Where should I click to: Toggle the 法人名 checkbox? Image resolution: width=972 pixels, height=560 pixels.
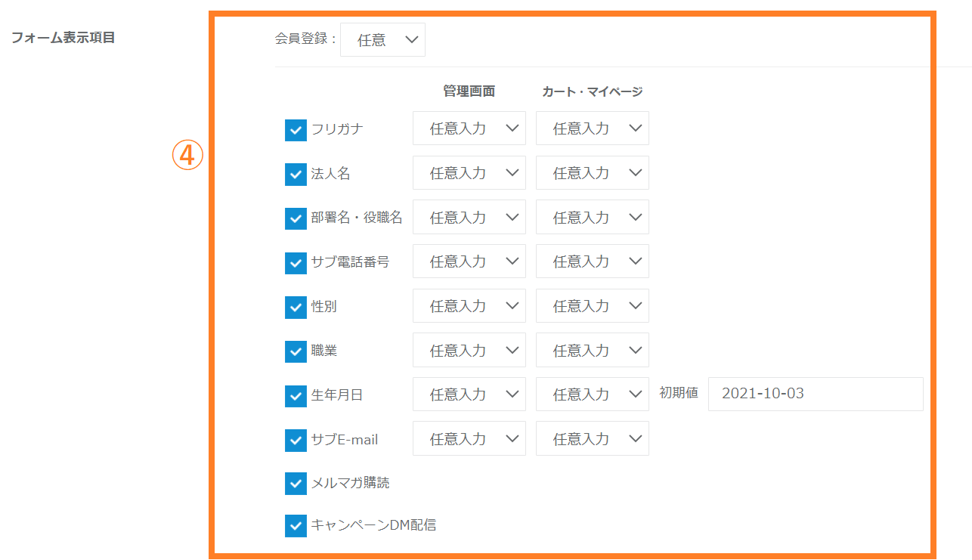click(296, 175)
